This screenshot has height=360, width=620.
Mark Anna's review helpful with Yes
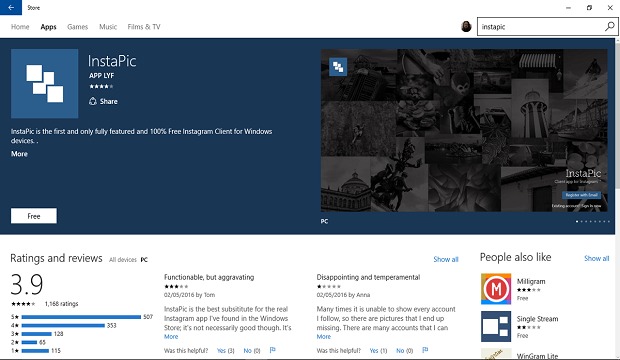click(378, 351)
